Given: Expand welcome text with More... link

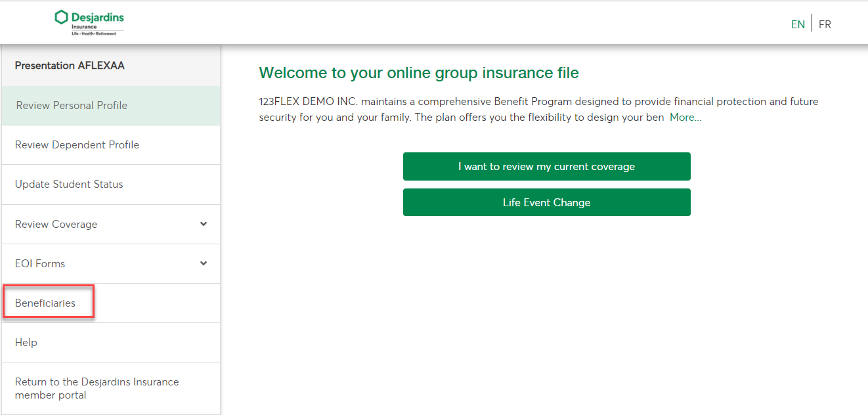Looking at the screenshot, I should tap(685, 118).
